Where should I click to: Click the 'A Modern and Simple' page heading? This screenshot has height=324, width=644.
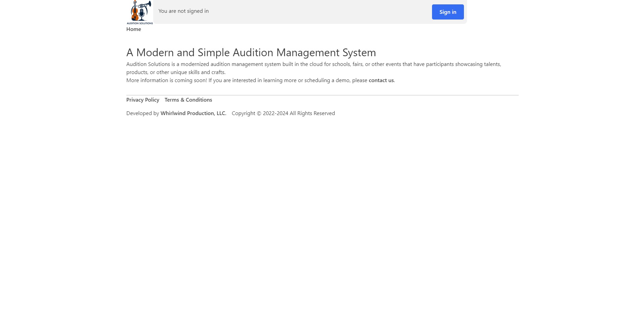coord(251,52)
